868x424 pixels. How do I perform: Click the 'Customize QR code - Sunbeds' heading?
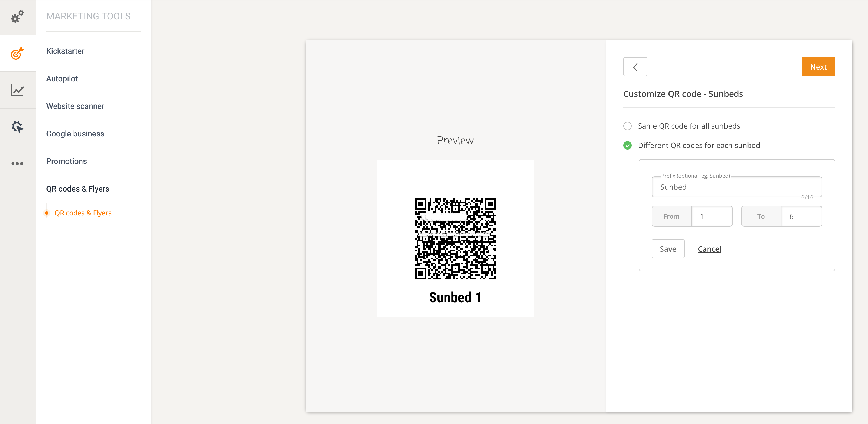683,94
